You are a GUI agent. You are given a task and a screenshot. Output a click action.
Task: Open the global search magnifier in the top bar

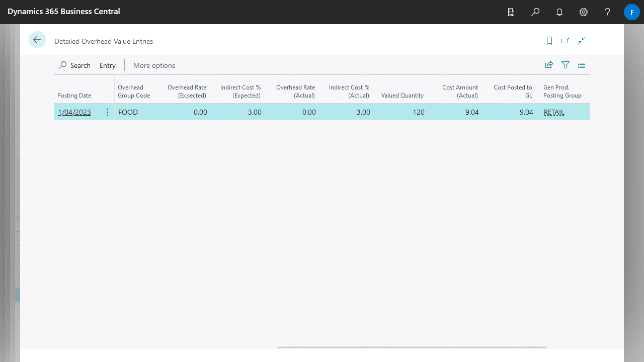point(535,12)
